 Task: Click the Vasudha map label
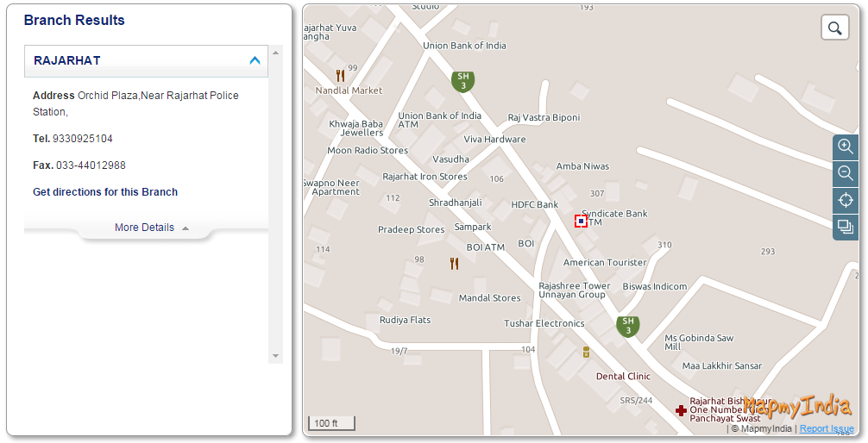(x=451, y=159)
